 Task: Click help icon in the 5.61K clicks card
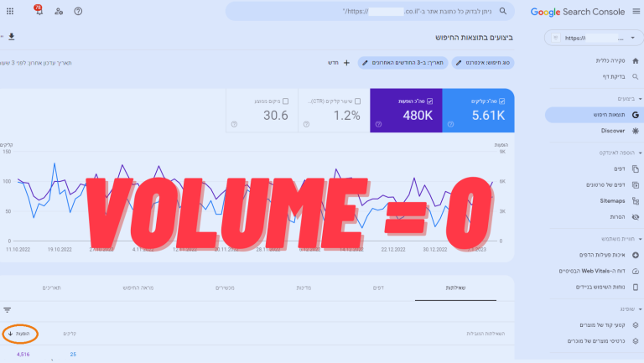click(450, 124)
